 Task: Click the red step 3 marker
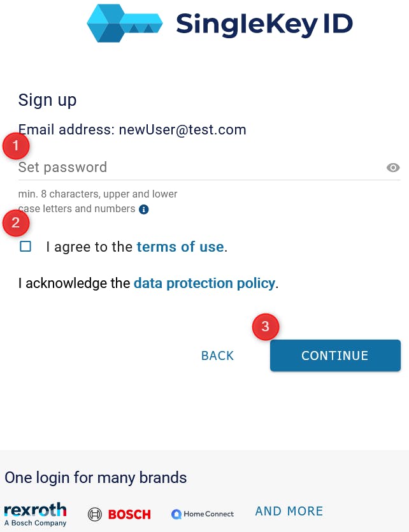266,327
